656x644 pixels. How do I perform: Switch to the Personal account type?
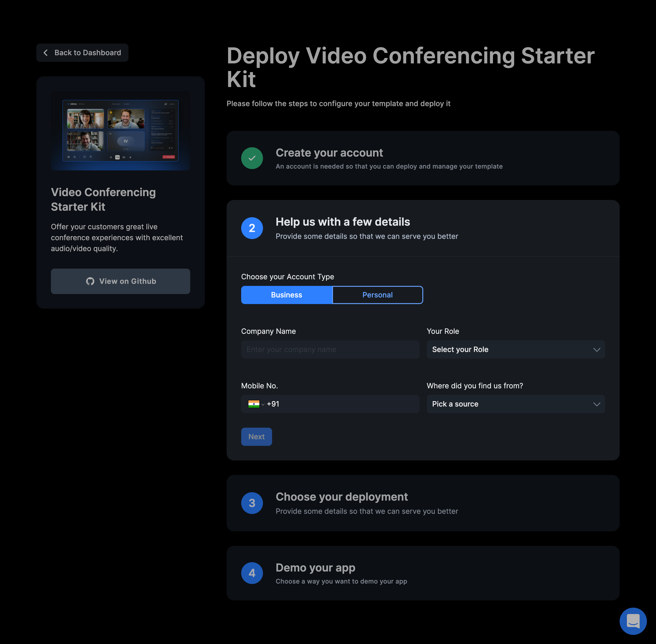coord(377,295)
